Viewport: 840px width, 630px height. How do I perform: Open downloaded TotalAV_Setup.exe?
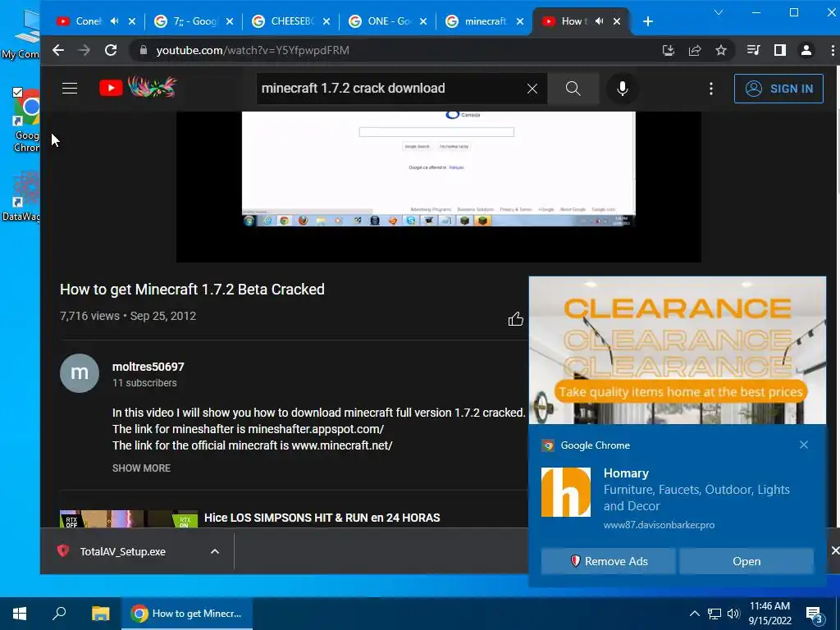coord(123,552)
